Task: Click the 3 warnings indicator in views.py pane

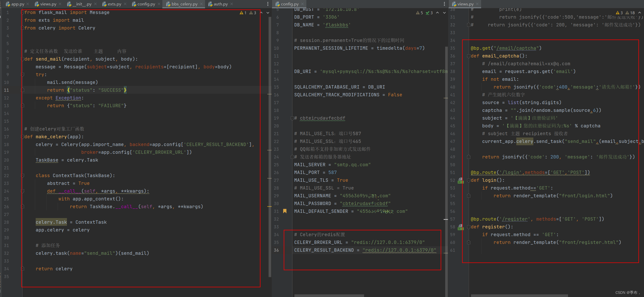Action: coord(619,13)
